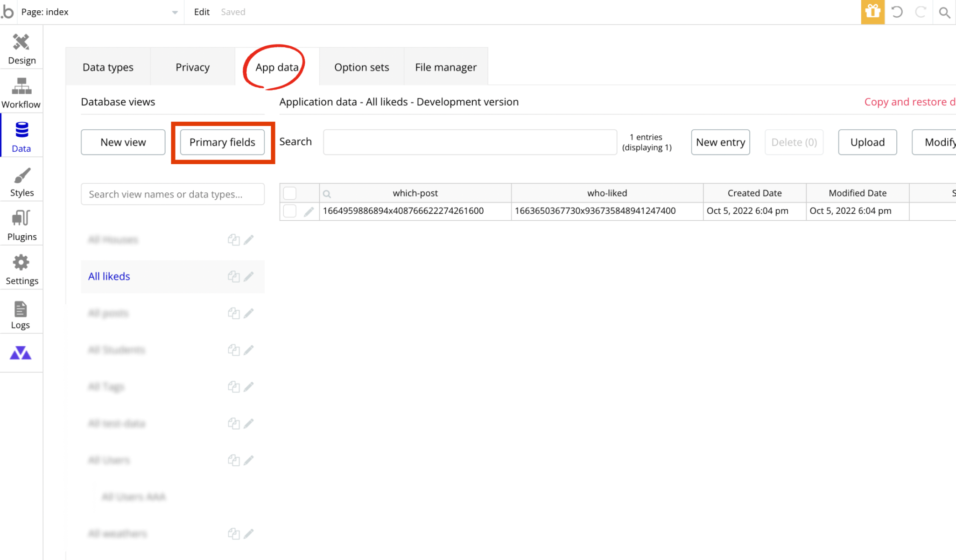Open the Styles section
This screenshot has height=560, width=956.
[x=21, y=181]
